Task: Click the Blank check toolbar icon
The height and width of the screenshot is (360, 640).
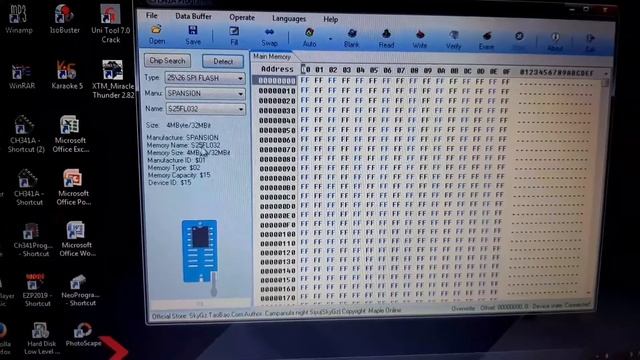Action: click(x=351, y=39)
